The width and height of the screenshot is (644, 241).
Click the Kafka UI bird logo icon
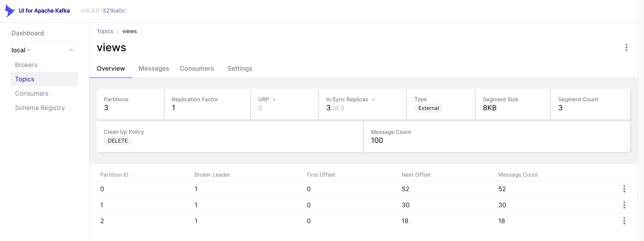pyautogui.click(x=10, y=11)
